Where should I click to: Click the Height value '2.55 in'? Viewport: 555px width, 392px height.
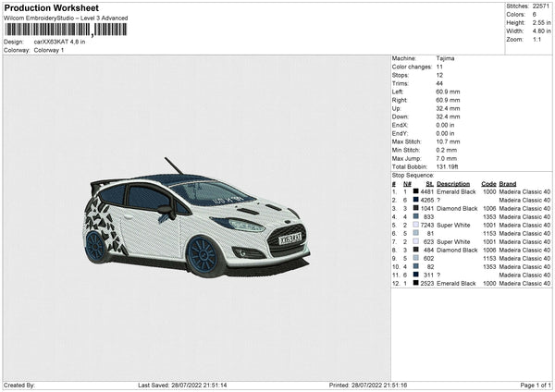(541, 22)
